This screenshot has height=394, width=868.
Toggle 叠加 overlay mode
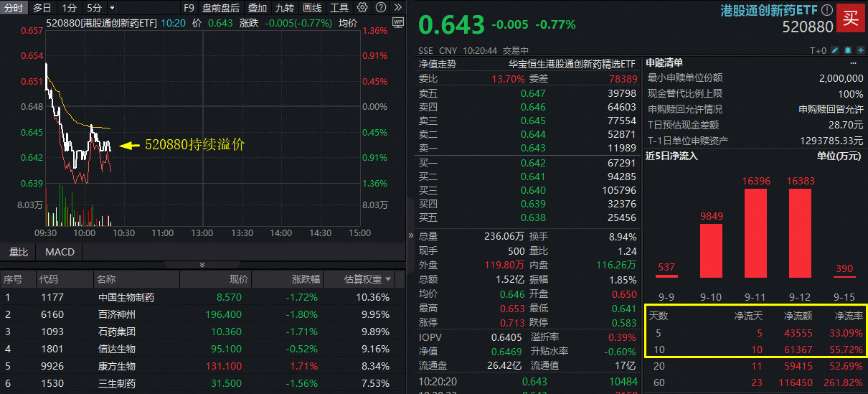(258, 8)
